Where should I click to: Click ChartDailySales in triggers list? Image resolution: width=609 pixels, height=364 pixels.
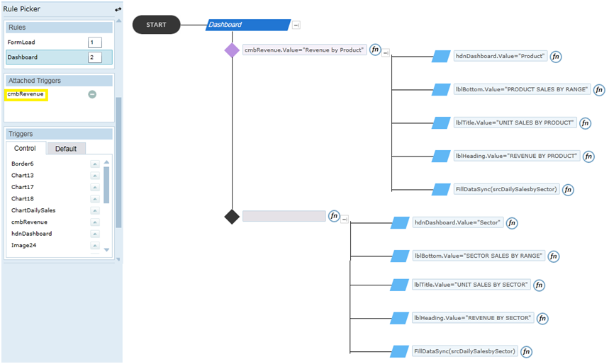point(33,210)
